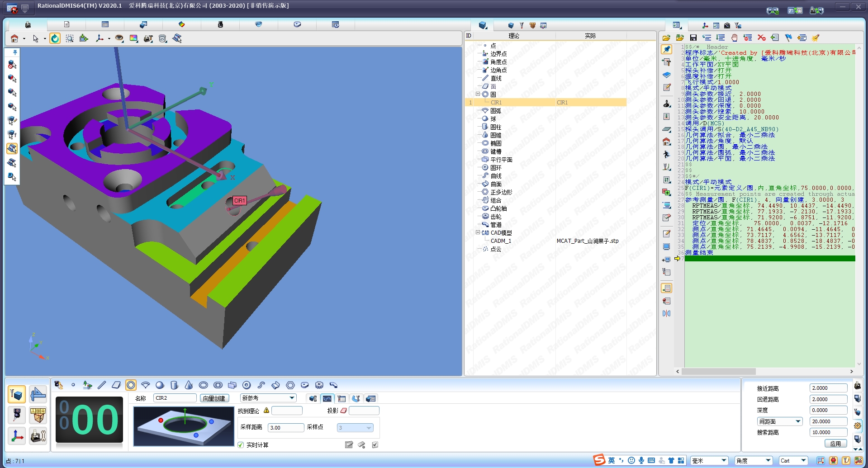Image resolution: width=868 pixels, height=468 pixels.
Task: Click the hand pause icon
Action: point(735,38)
